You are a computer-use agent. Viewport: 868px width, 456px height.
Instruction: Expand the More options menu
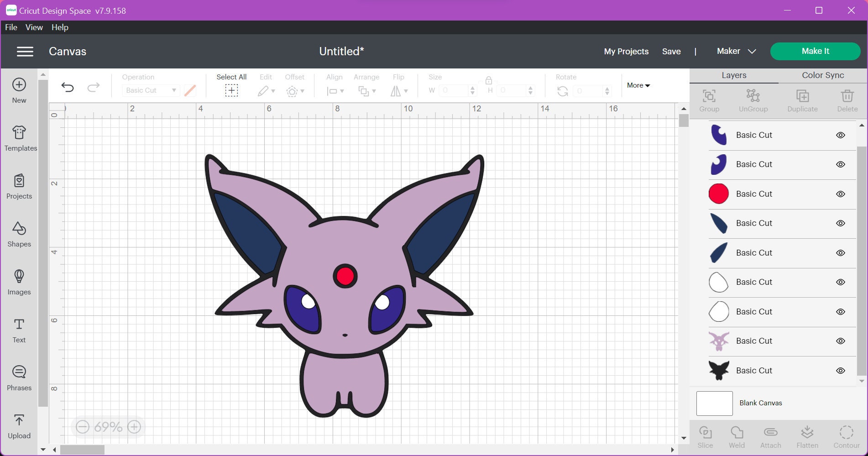[x=638, y=85]
